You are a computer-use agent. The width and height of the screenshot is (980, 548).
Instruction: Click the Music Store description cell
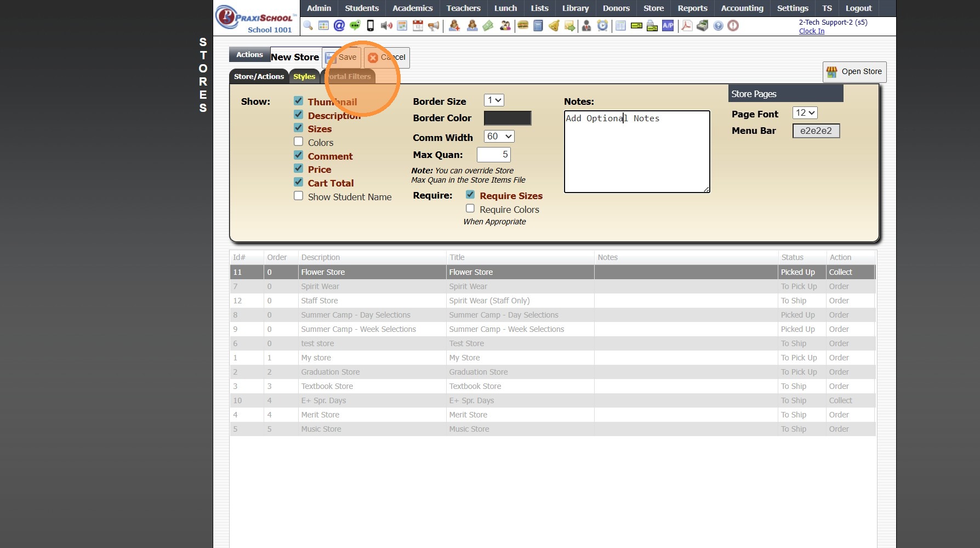[x=372, y=429]
